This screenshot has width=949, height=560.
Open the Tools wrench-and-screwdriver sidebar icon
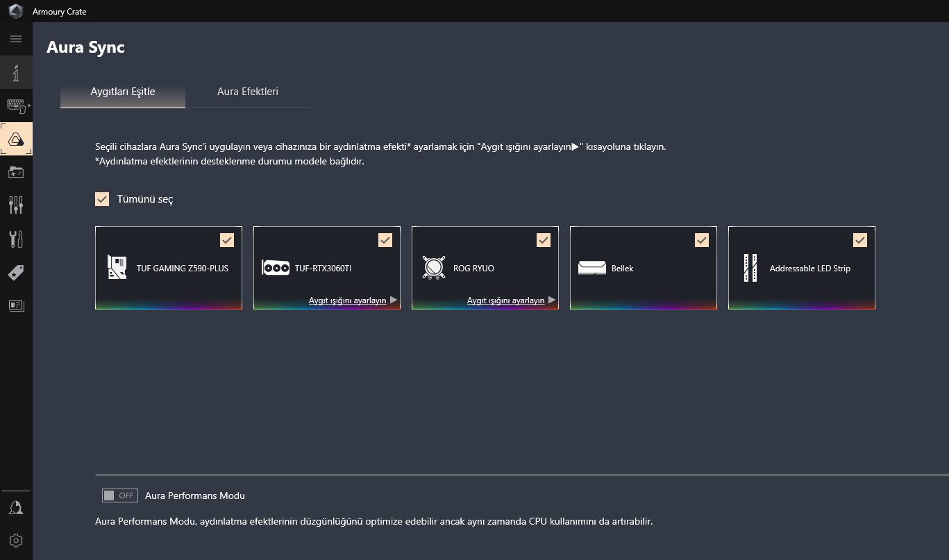tap(16, 239)
